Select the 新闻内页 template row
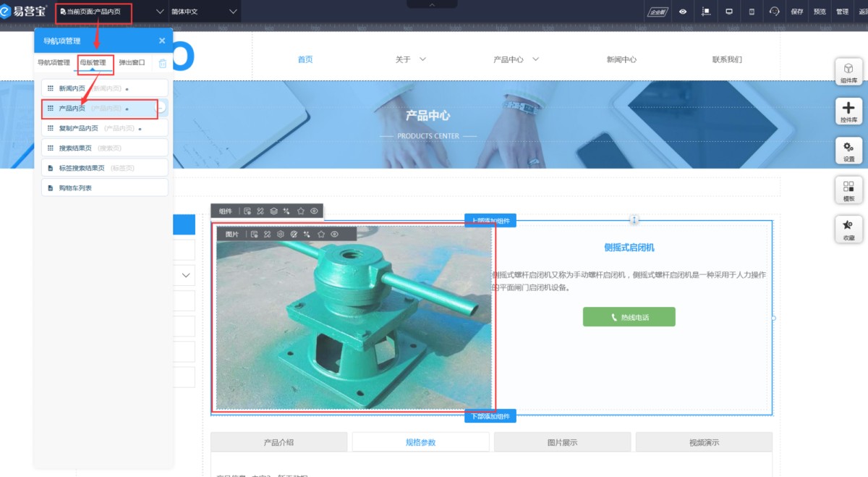Viewport: 868px width, 477px height. point(104,88)
